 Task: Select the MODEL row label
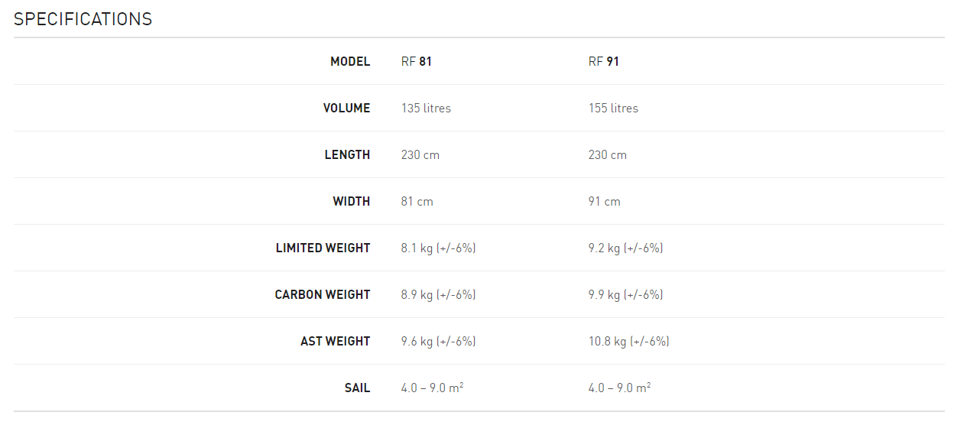click(x=350, y=61)
